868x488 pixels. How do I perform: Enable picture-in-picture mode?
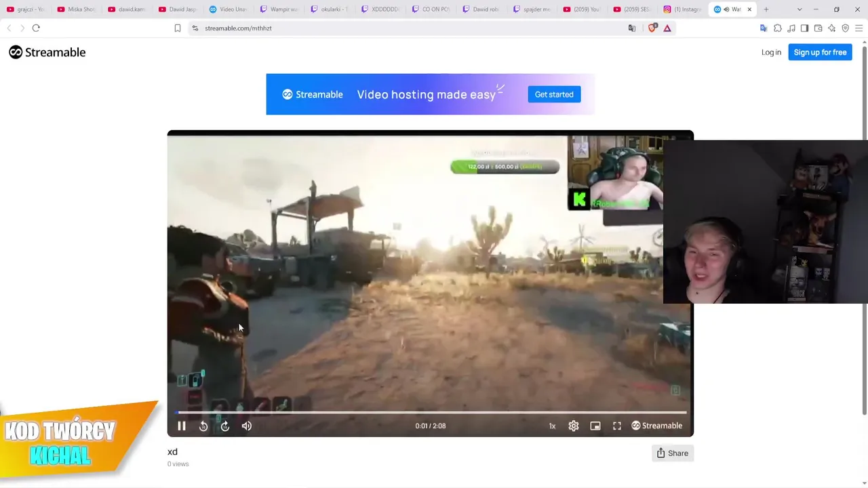pos(595,426)
